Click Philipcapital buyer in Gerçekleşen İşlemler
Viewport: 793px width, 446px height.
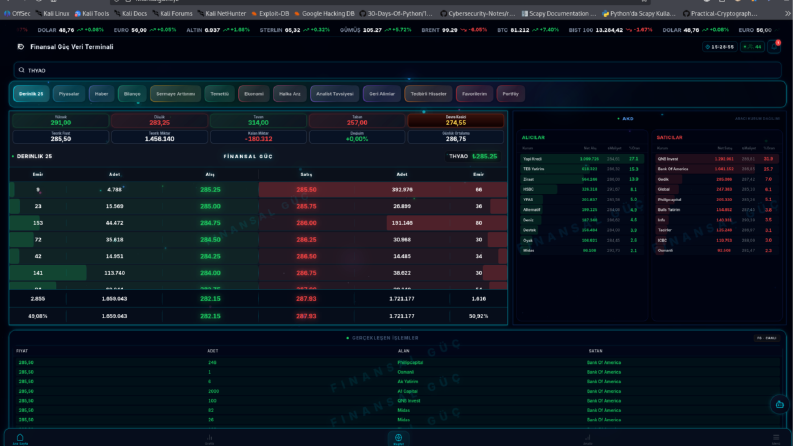tap(410, 363)
